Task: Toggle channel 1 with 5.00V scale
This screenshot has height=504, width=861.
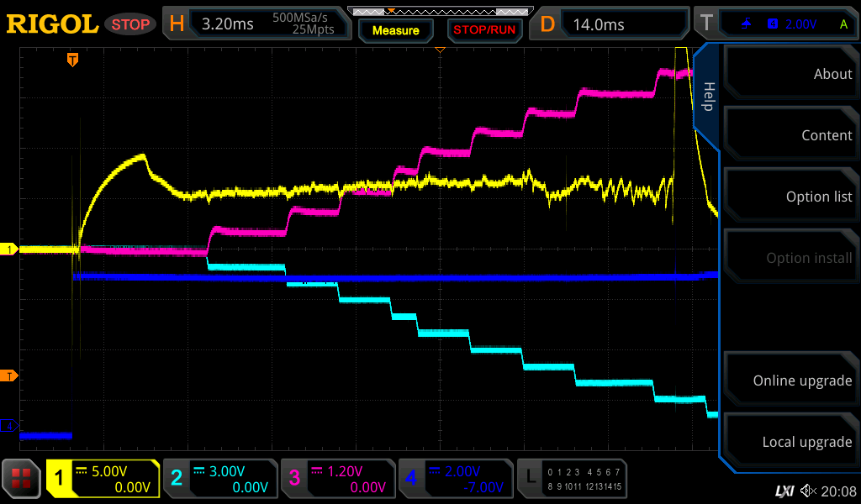Action: 103,479
